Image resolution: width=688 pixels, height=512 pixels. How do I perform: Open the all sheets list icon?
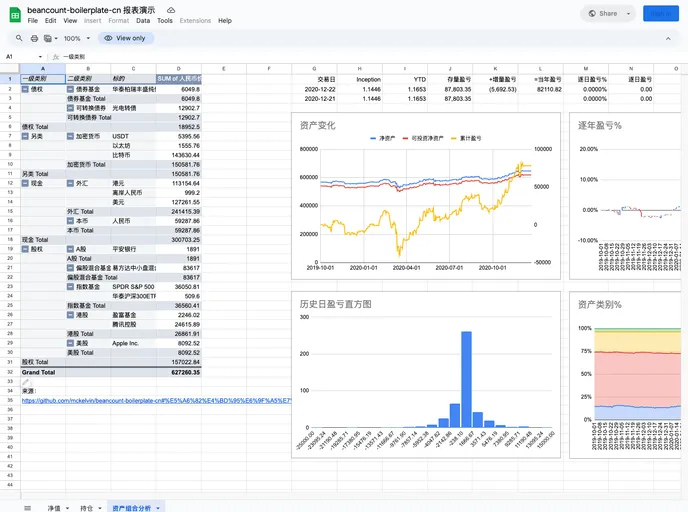[28, 508]
